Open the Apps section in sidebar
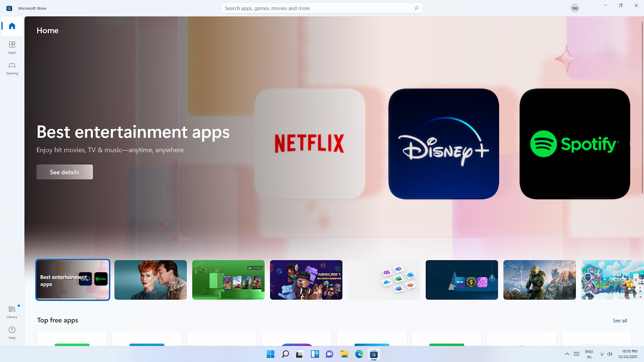The width and height of the screenshot is (644, 362). [12, 47]
